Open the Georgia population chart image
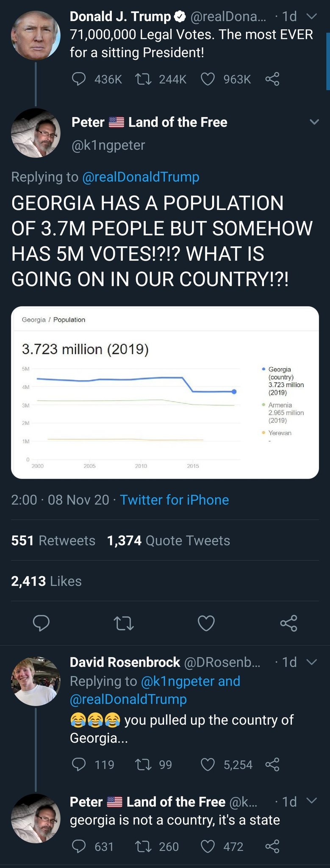330x868 pixels. (165, 392)
